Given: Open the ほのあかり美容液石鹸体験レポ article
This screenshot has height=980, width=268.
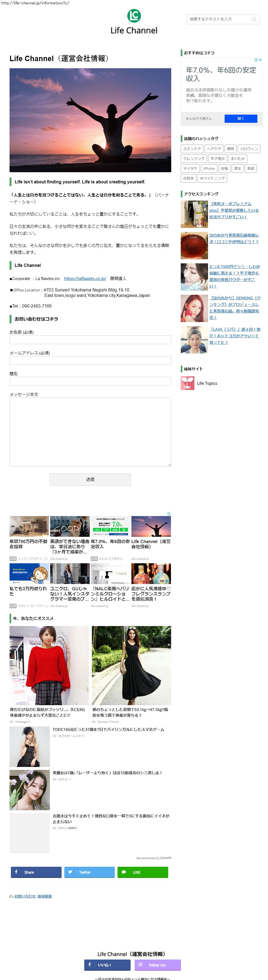Looking at the screenshot, I should [x=234, y=239].
